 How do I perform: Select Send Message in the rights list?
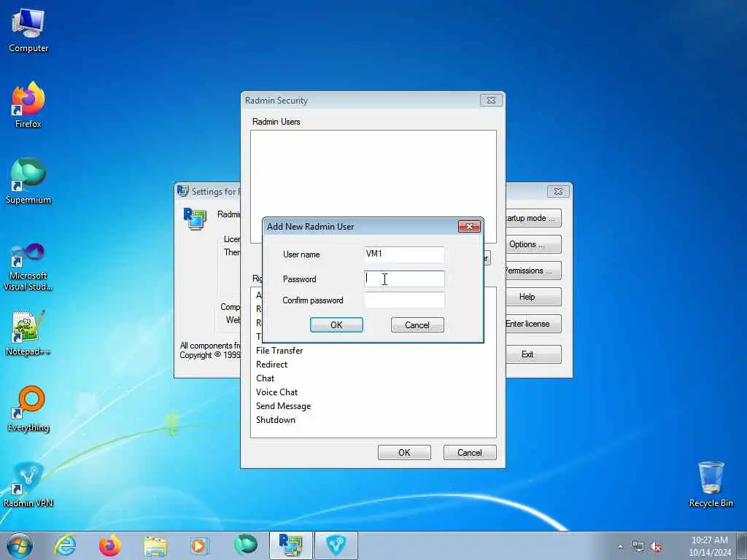(x=284, y=405)
